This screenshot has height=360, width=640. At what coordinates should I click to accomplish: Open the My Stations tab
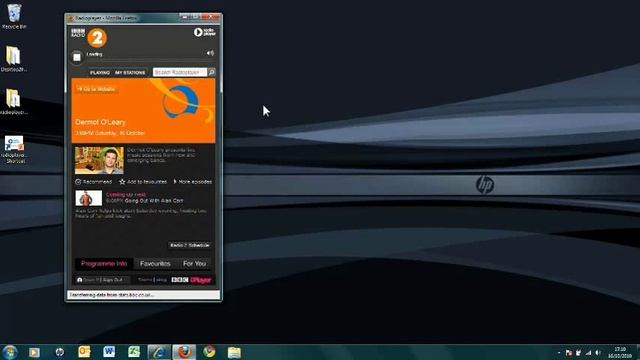(x=130, y=73)
